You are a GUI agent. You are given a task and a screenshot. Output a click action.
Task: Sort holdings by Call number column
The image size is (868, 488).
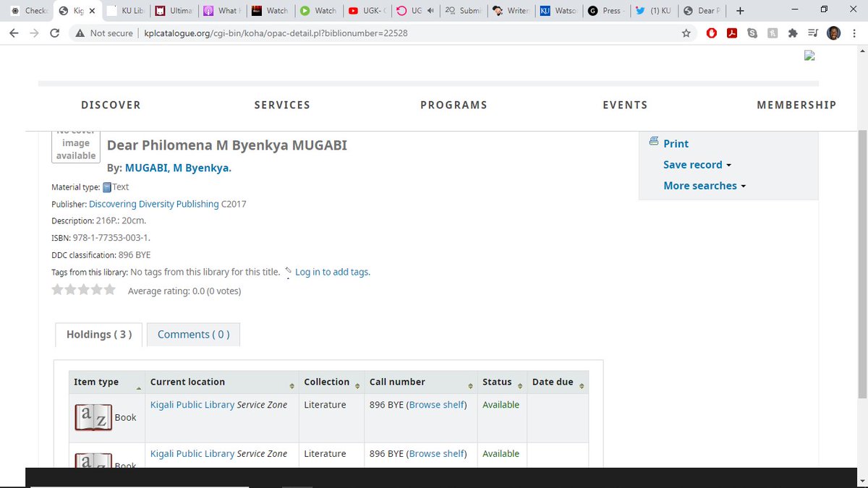pos(421,382)
